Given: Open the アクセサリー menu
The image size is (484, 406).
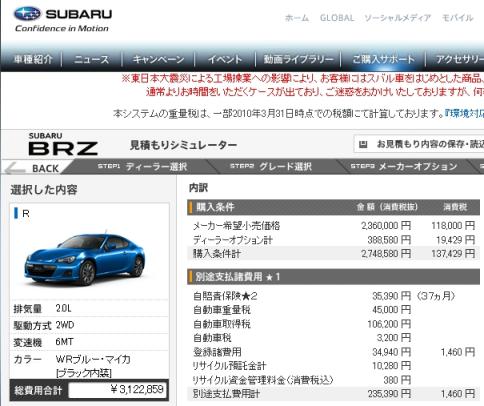Looking at the screenshot, I should [x=460, y=59].
